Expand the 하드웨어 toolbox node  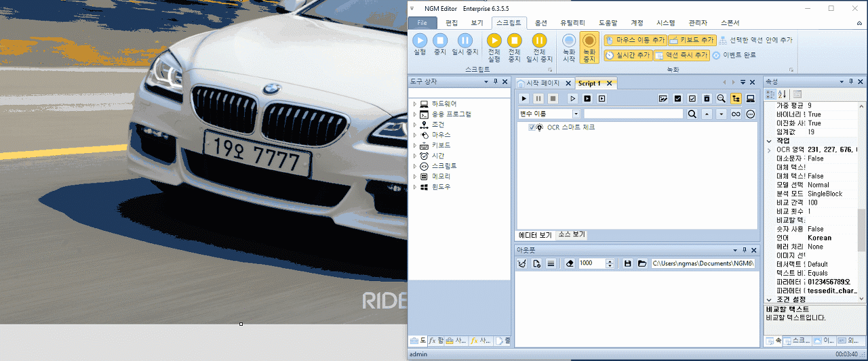[414, 104]
